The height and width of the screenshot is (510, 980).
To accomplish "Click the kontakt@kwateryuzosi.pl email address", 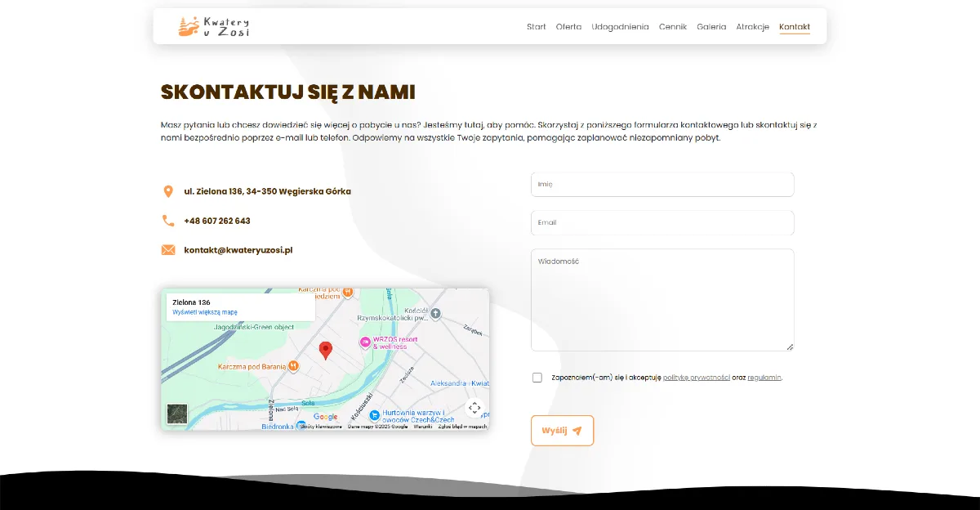I will [238, 250].
